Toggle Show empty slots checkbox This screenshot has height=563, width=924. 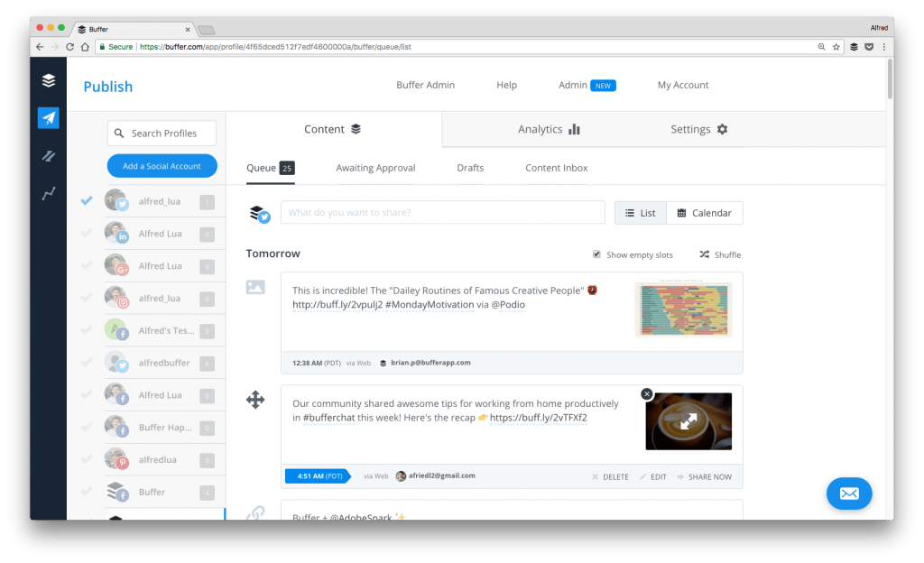click(x=596, y=254)
